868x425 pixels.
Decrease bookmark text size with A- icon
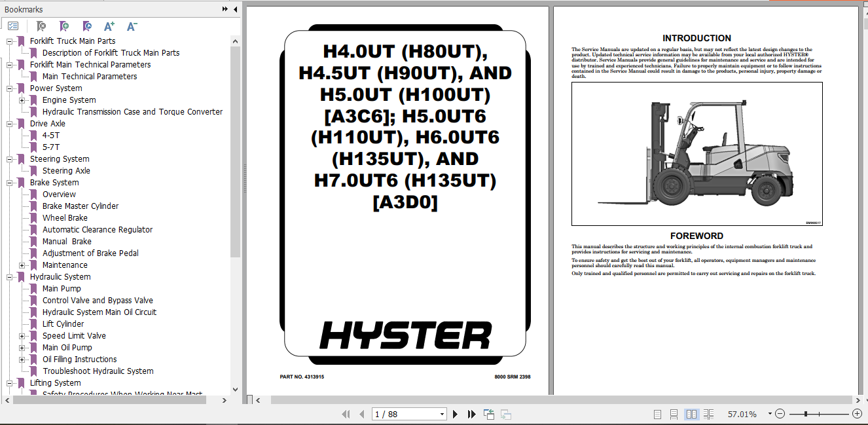click(x=131, y=26)
